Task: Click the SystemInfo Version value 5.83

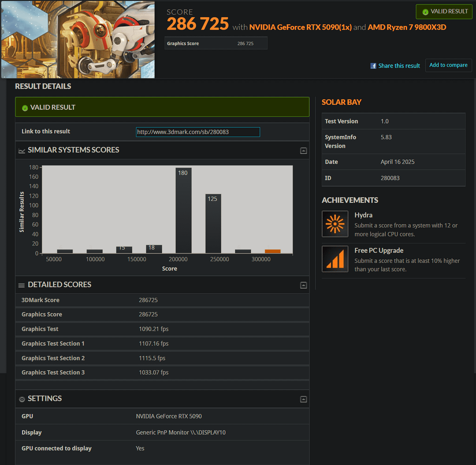Action: (386, 137)
